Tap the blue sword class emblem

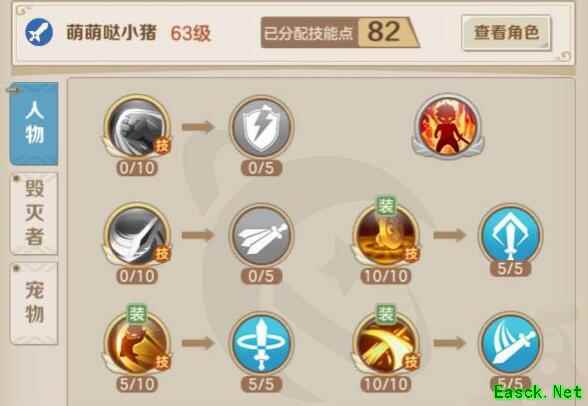point(39,32)
